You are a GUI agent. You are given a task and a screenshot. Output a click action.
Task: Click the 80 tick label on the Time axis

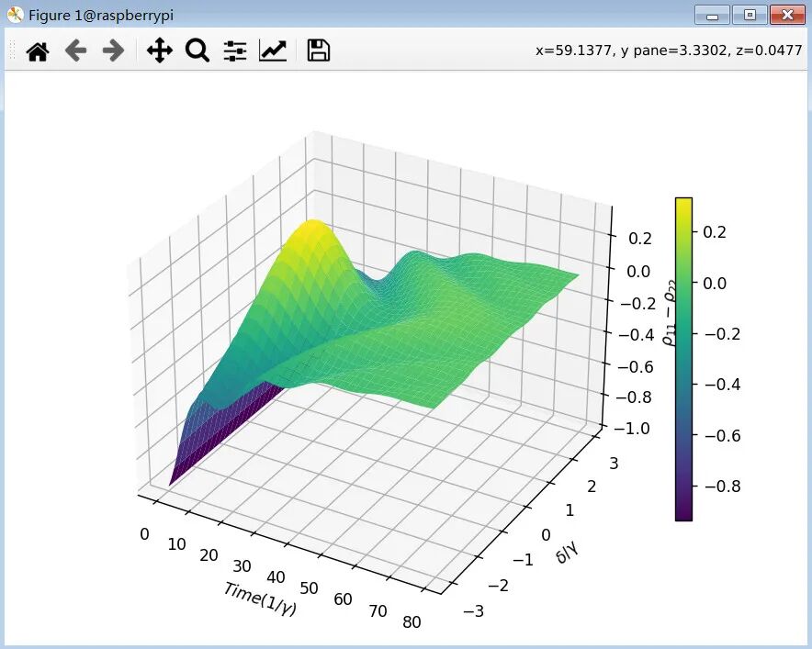click(x=412, y=622)
